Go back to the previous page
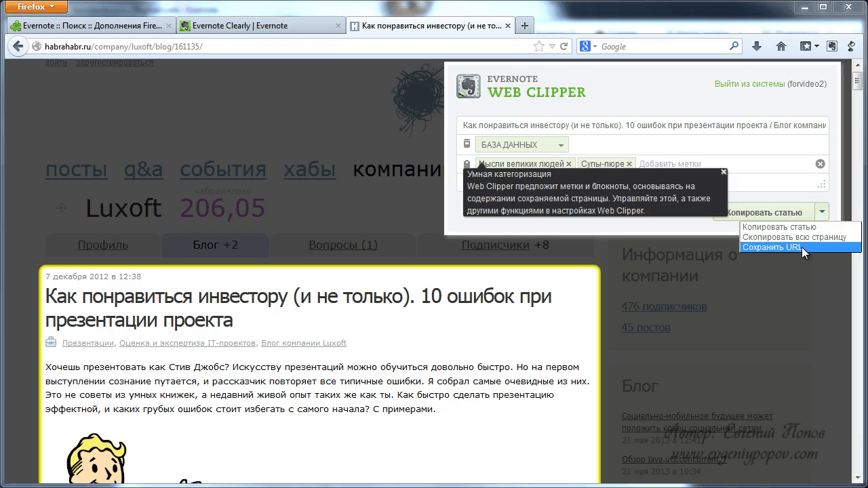Viewport: 868px width, 488px height. click(x=18, y=47)
